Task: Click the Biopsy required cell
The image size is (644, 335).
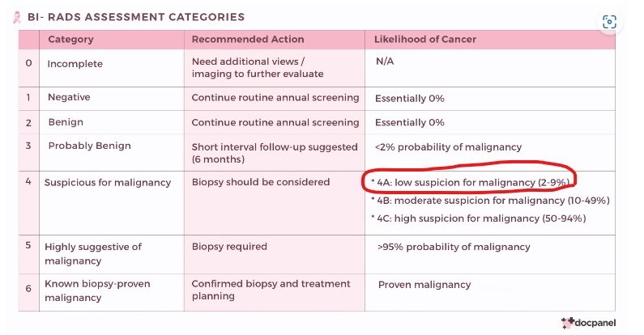Action: [229, 246]
